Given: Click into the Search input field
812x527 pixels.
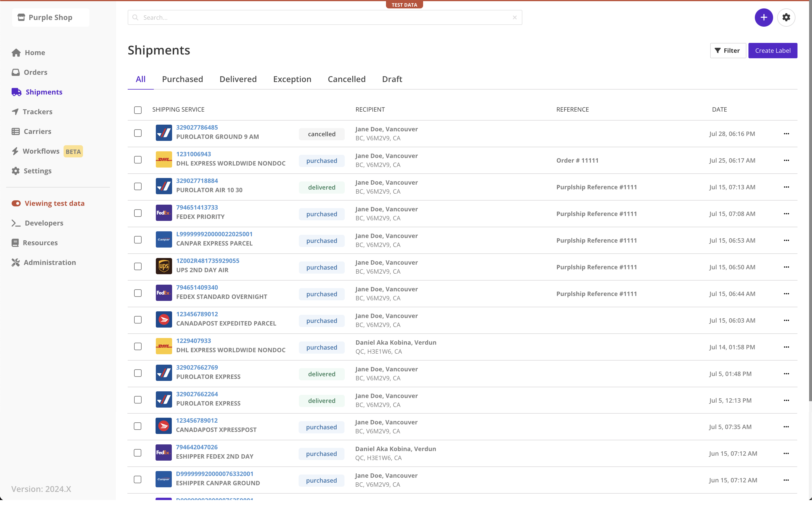Looking at the screenshot, I should (324, 17).
